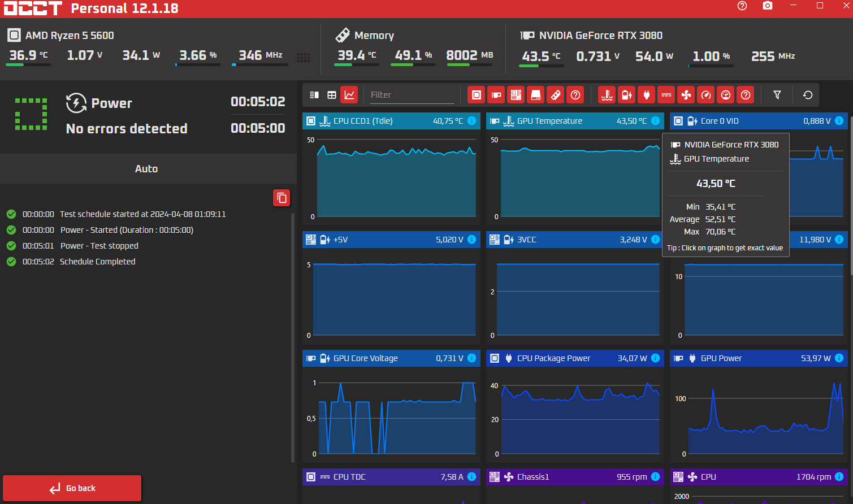Toggle the unknown hardware filter next to memory
The image size is (853, 504).
(575, 95)
